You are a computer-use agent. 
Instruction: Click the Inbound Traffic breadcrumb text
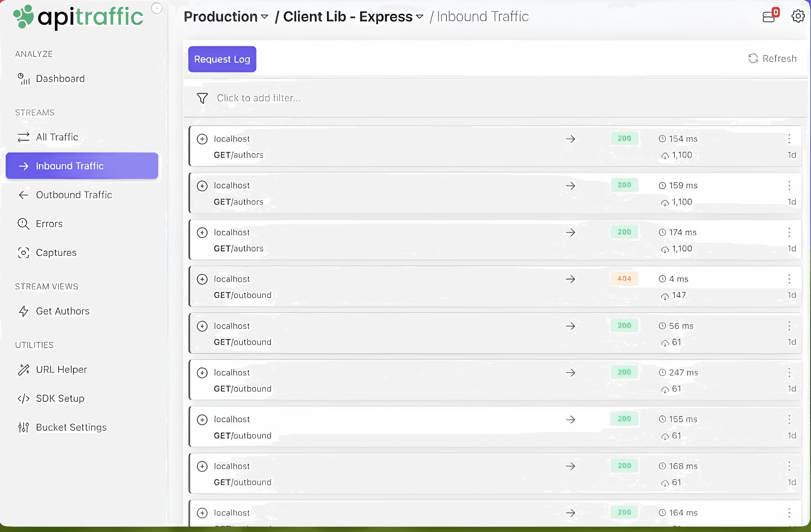[483, 17]
